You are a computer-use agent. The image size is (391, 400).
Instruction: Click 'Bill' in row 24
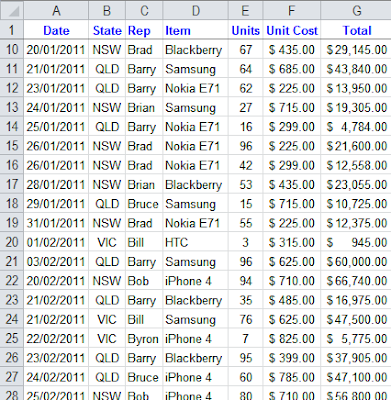tap(144, 319)
